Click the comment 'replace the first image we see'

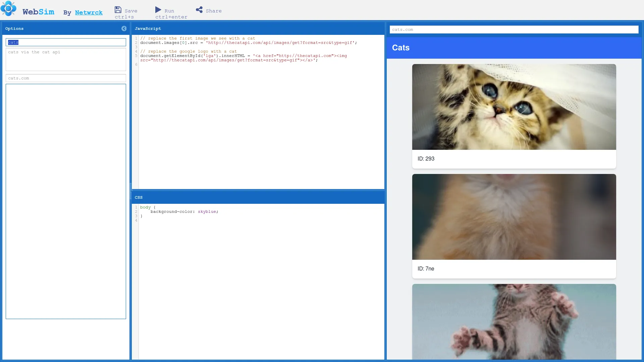tap(198, 38)
